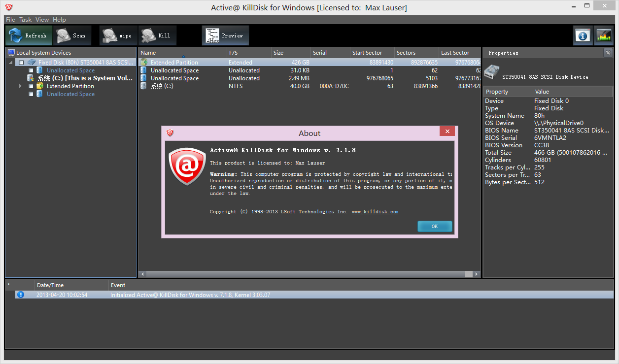Click the BIOS Serial value 6VMNTLA2

(x=550, y=138)
